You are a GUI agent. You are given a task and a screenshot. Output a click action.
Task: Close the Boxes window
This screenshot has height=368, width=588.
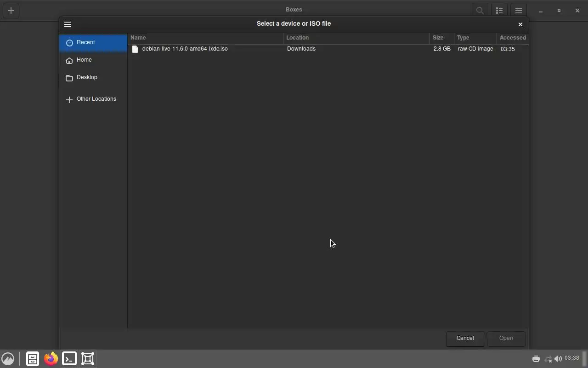(577, 11)
